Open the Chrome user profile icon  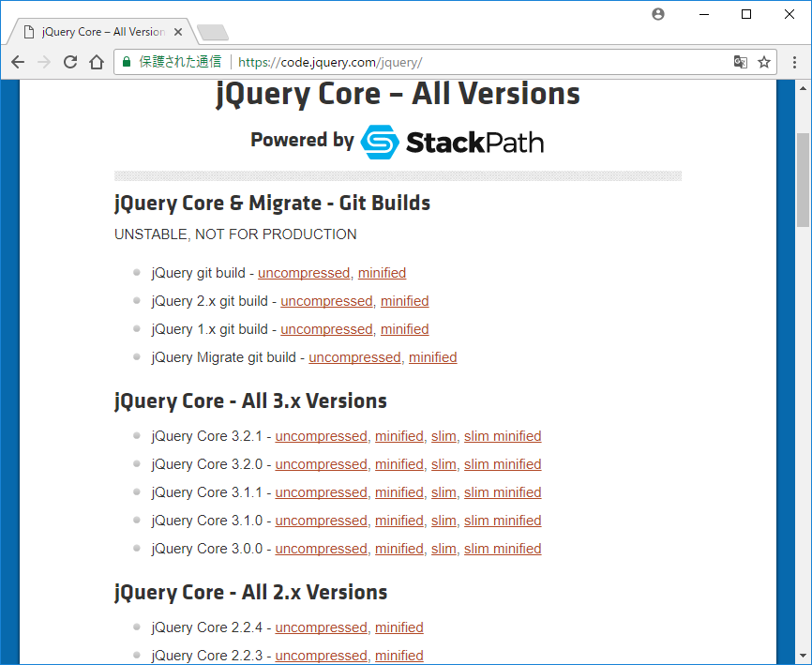pyautogui.click(x=658, y=14)
